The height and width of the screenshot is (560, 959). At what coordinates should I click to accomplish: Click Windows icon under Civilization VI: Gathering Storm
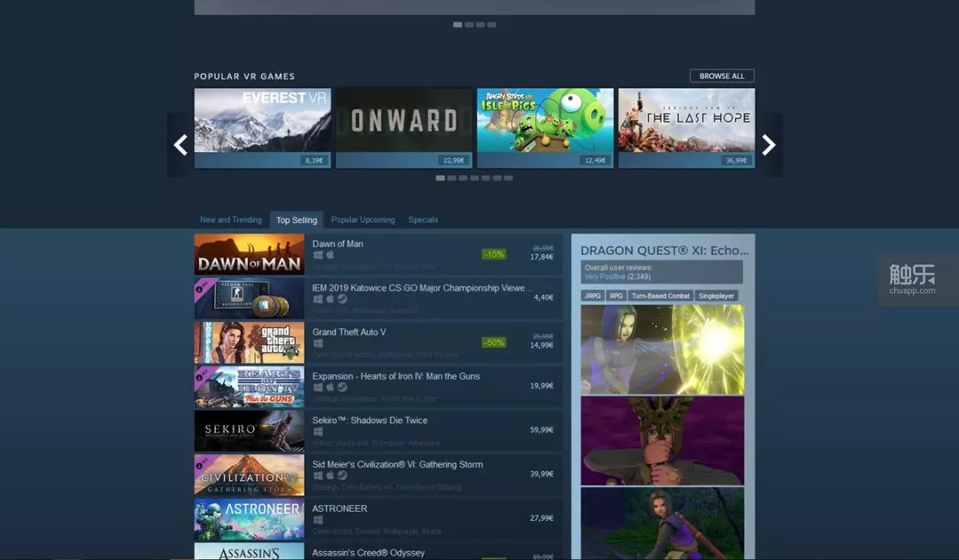[x=318, y=475]
